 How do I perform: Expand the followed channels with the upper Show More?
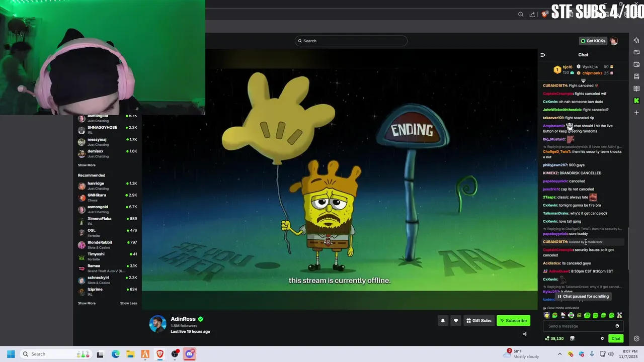pos(87,165)
